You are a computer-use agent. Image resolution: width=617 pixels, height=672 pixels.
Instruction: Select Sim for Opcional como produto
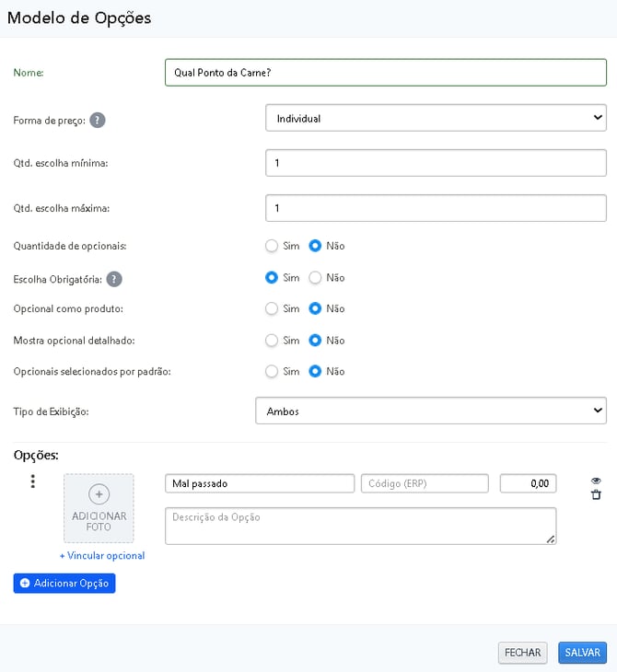(272, 308)
